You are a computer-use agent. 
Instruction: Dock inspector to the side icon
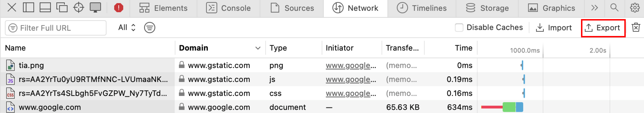pos(28,7)
